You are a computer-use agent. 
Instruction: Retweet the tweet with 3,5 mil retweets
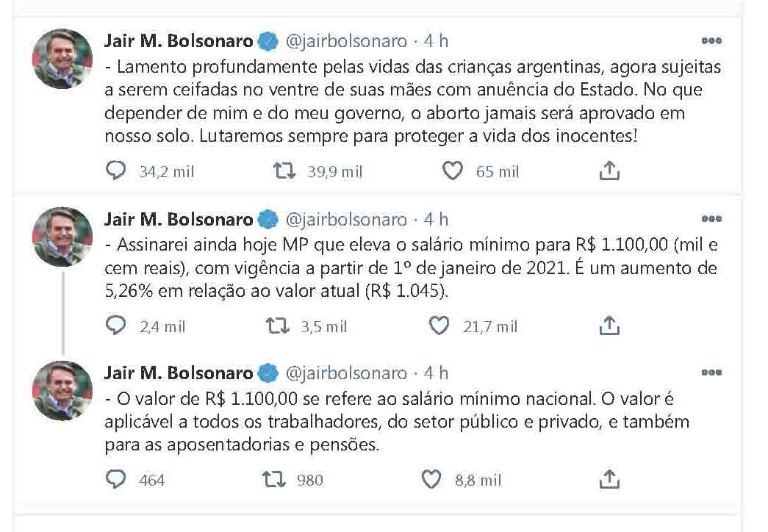277,326
